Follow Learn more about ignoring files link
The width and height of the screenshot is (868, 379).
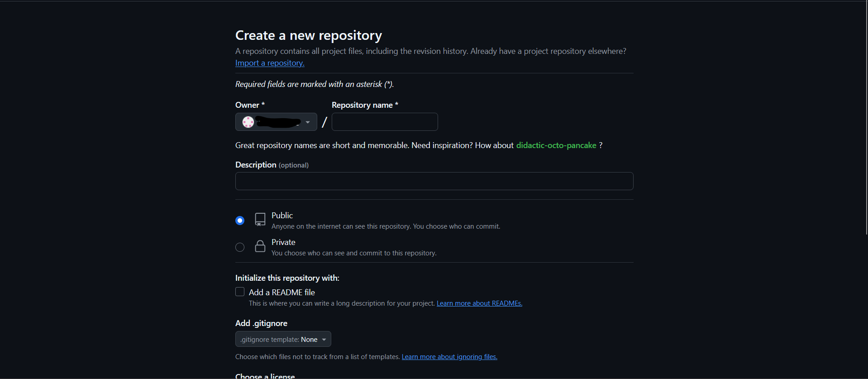pos(449,357)
